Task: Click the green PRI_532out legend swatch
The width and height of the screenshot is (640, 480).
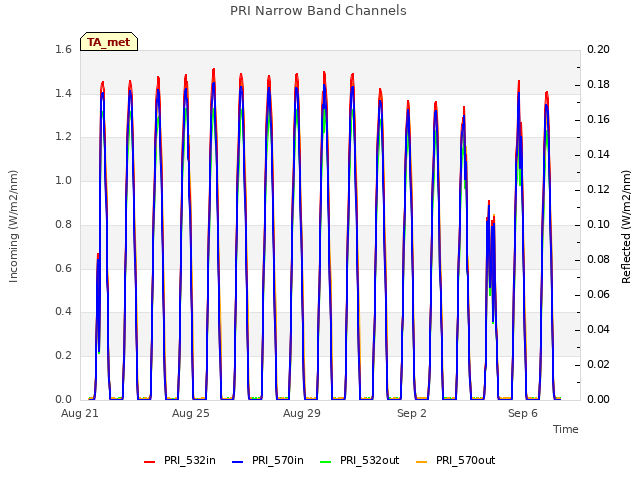Action: (326, 462)
